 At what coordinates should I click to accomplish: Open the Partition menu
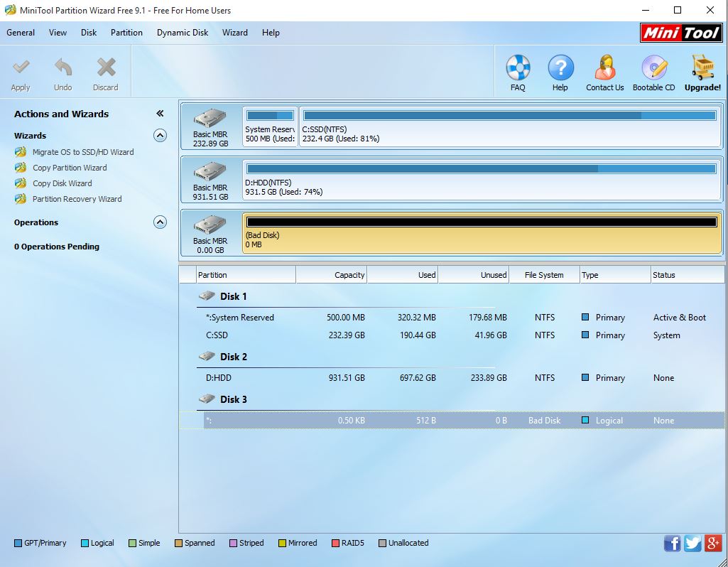[x=126, y=33]
